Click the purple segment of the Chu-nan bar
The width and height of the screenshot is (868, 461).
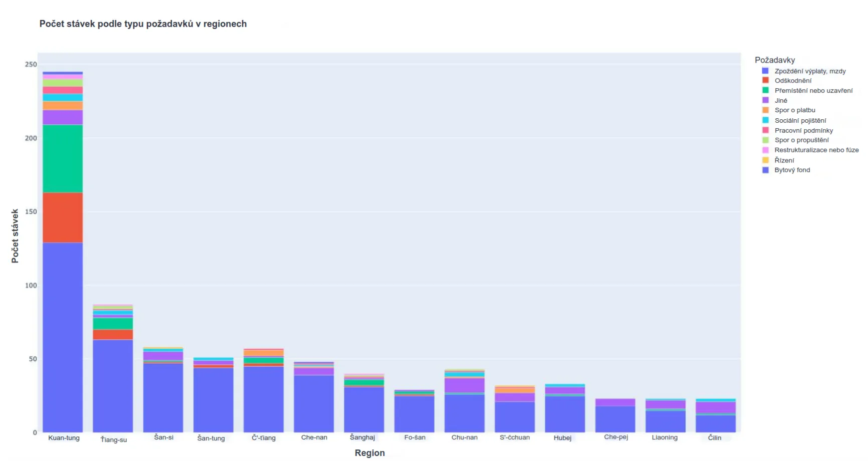coord(465,385)
